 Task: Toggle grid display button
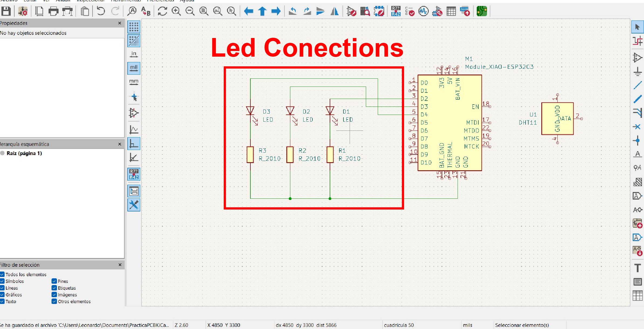pos(134,27)
